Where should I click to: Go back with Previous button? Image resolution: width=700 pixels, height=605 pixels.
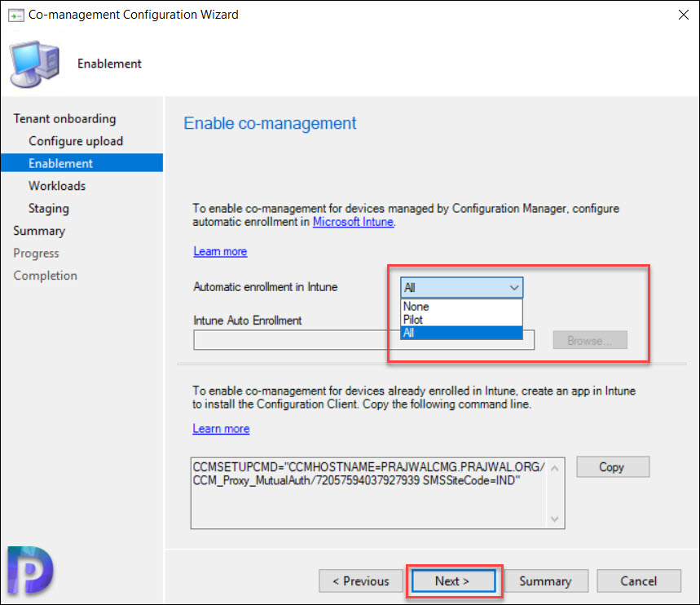(361, 581)
